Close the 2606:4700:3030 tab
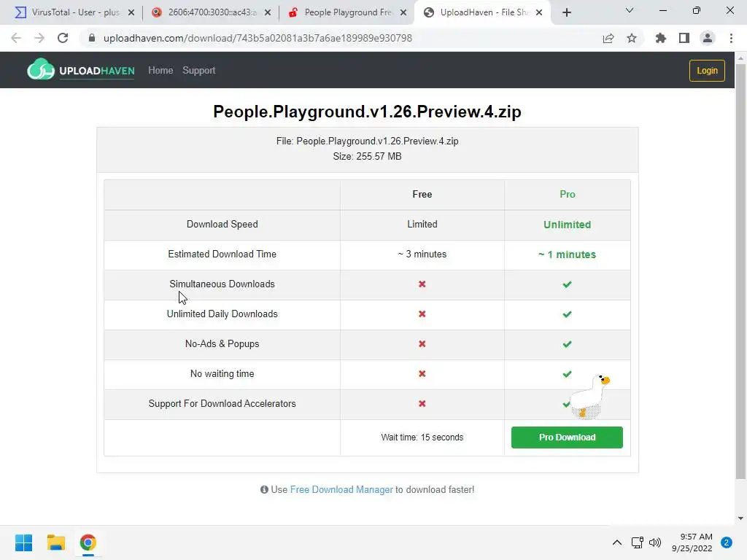 tap(268, 13)
